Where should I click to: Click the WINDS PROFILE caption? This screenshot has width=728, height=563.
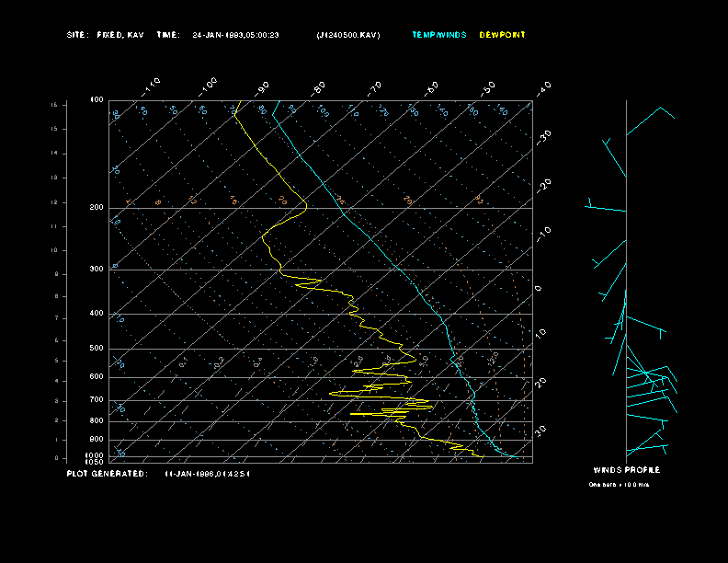pos(627,470)
